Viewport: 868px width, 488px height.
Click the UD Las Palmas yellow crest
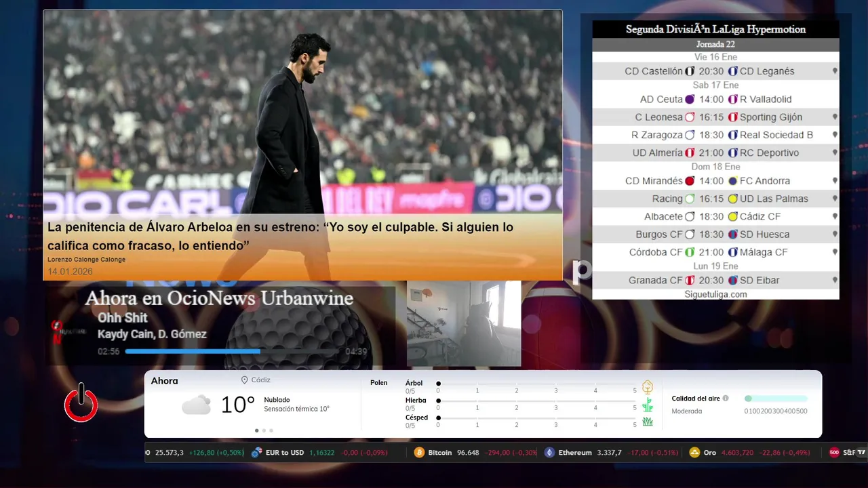coord(732,199)
